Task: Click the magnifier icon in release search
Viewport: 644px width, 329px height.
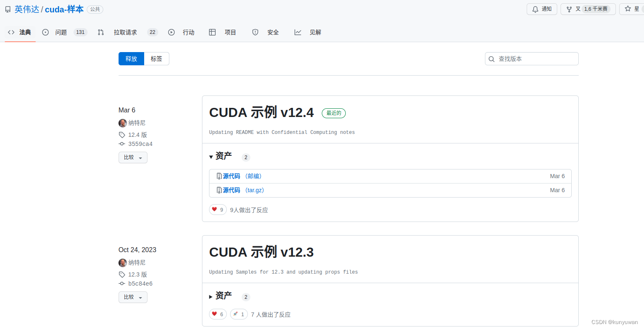Action: 492,59
